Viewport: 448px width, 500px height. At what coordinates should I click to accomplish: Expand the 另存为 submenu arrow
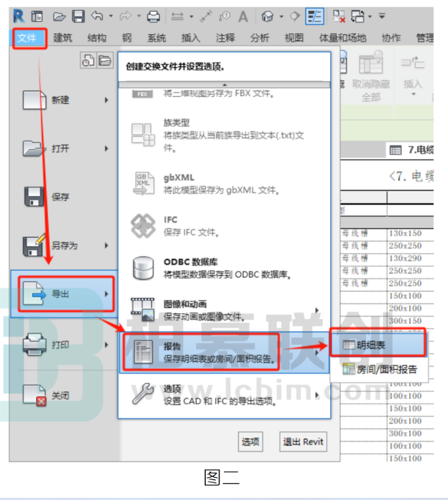(107, 246)
